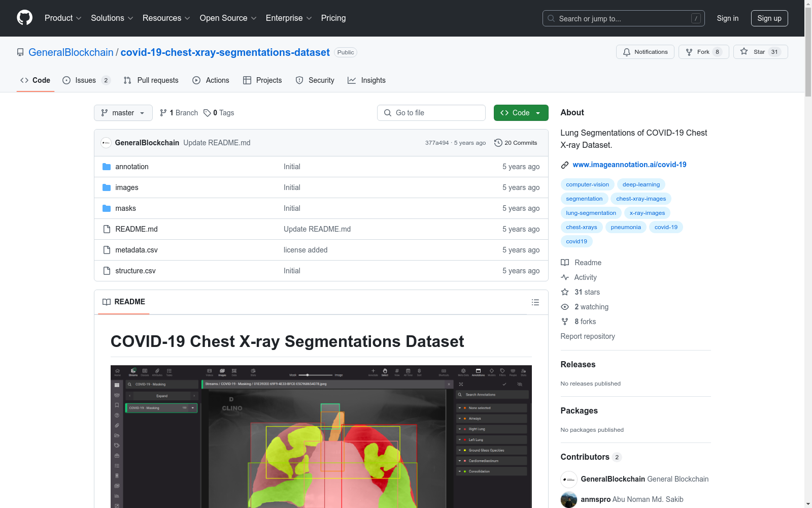Star the repository
This screenshot has width=812, height=508.
760,52
